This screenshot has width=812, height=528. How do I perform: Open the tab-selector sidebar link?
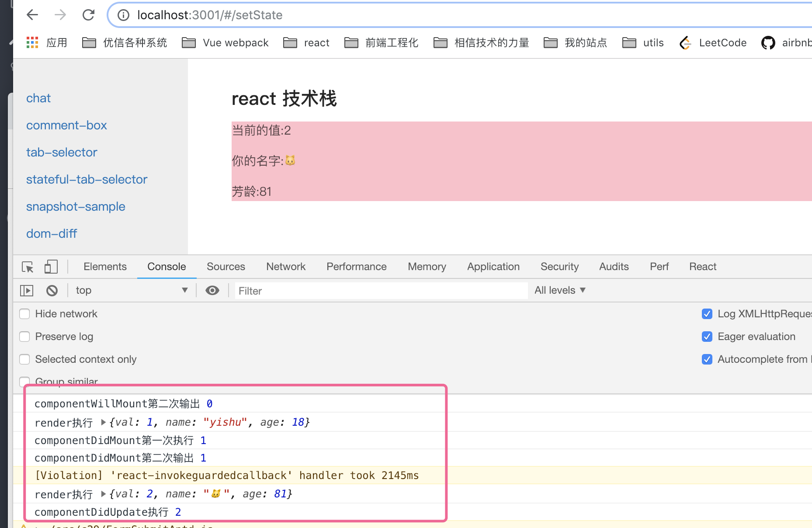coord(62,152)
